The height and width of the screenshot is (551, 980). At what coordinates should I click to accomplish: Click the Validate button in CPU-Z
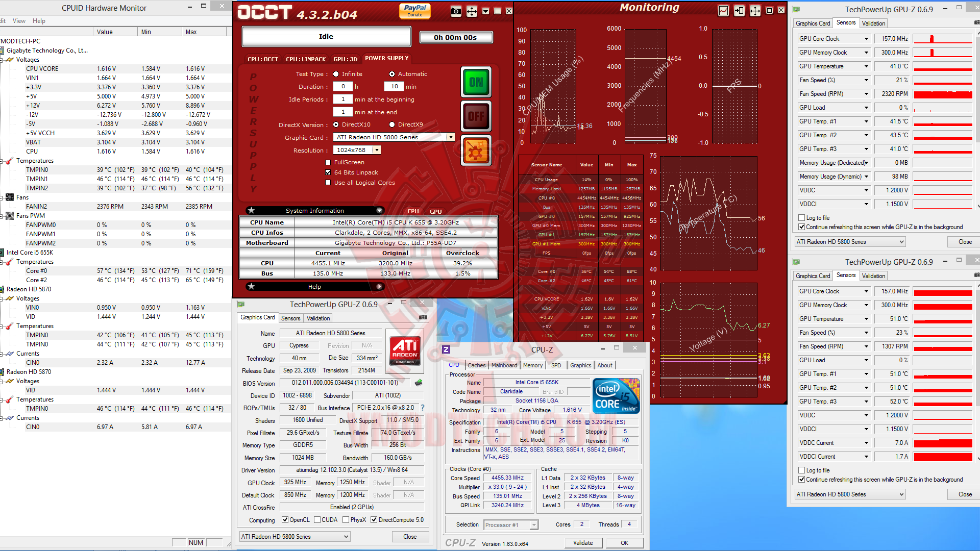tap(583, 542)
